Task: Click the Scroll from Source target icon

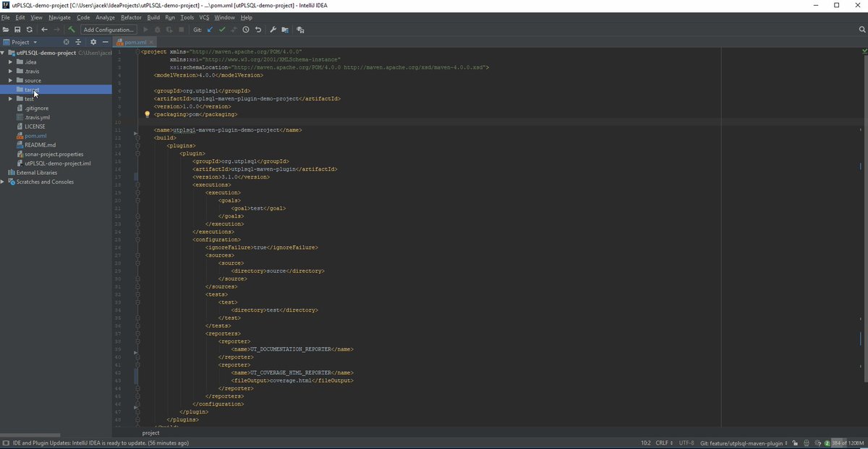Action: [66, 42]
